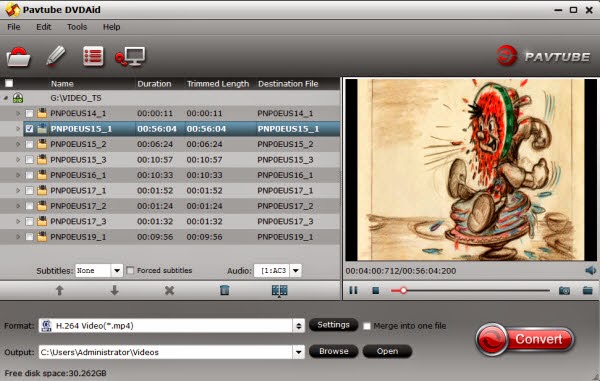The height and width of the screenshot is (381, 600).
Task: Remove selected item with X icon
Action: [x=170, y=291]
